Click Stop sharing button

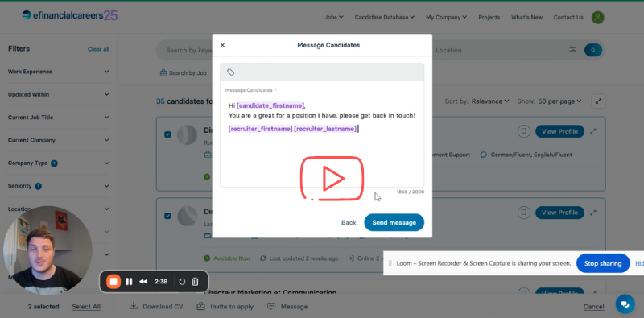coord(603,263)
